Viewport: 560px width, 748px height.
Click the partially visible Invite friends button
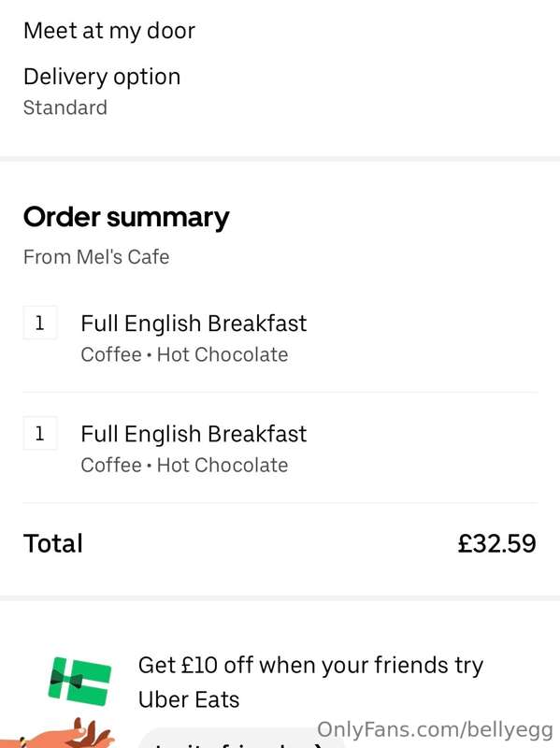pyautogui.click(x=241, y=738)
